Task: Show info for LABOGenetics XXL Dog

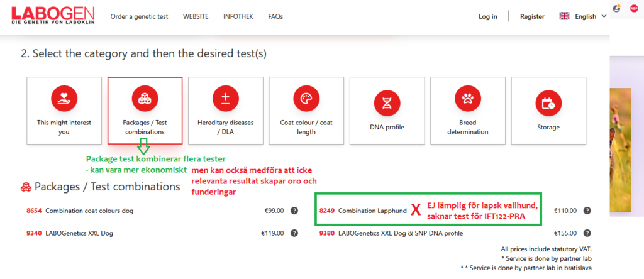Action: tap(294, 233)
